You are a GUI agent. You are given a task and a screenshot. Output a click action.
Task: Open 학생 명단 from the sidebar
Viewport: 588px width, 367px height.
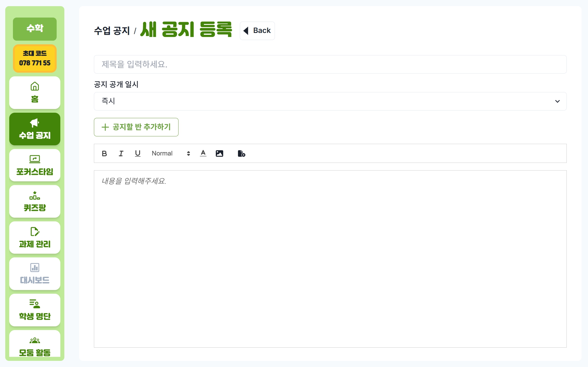click(35, 310)
